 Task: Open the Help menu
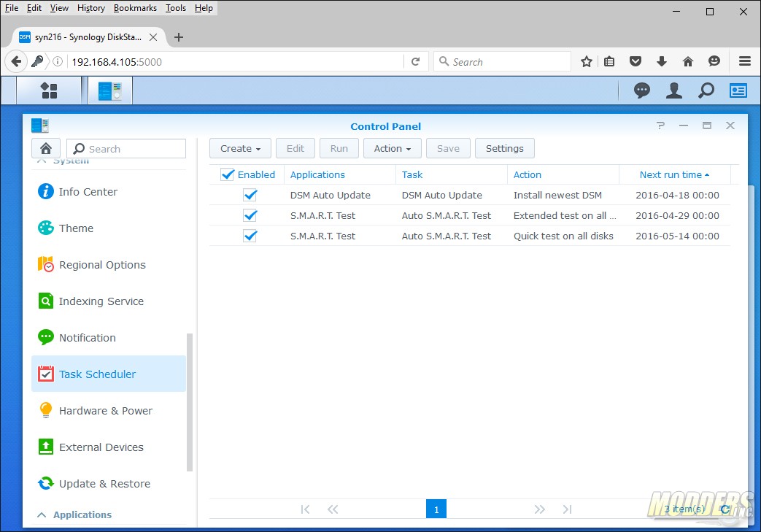(204, 8)
